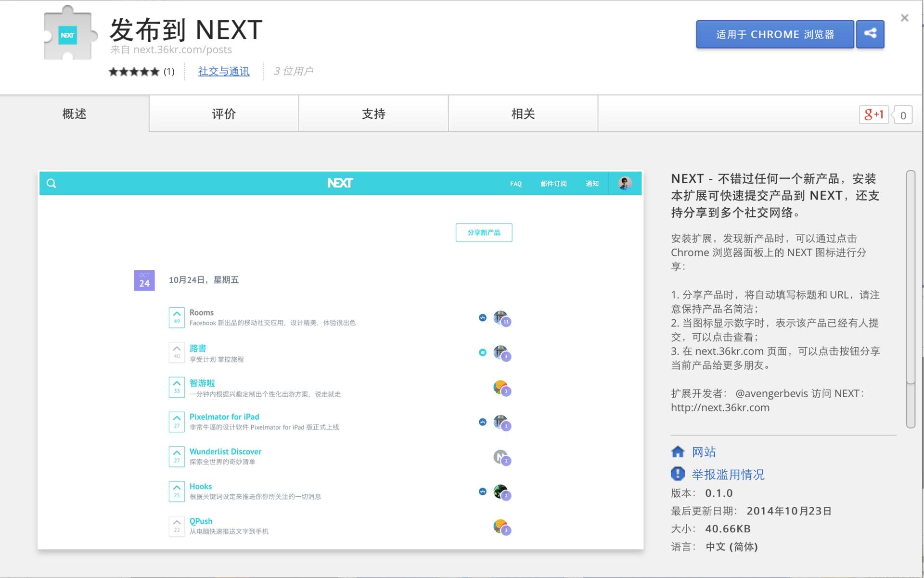Click the blue badge icon on the Hooks row
Viewport: 924px width, 578px height.
pos(483,491)
